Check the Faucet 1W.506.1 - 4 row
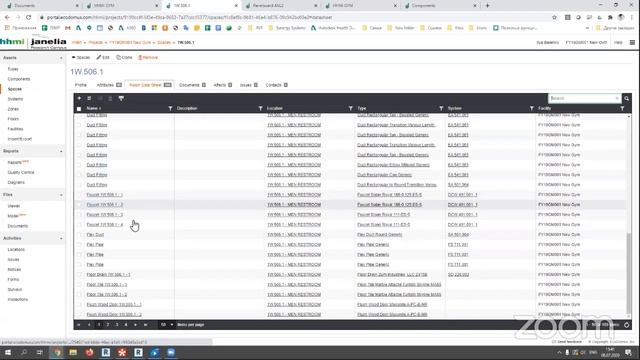 (79, 224)
